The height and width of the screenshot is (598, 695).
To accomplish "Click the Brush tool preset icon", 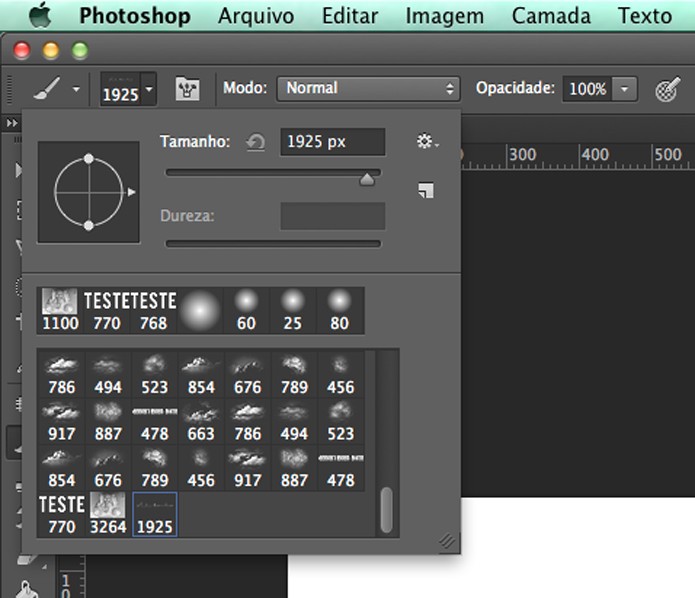I will pos(47,88).
